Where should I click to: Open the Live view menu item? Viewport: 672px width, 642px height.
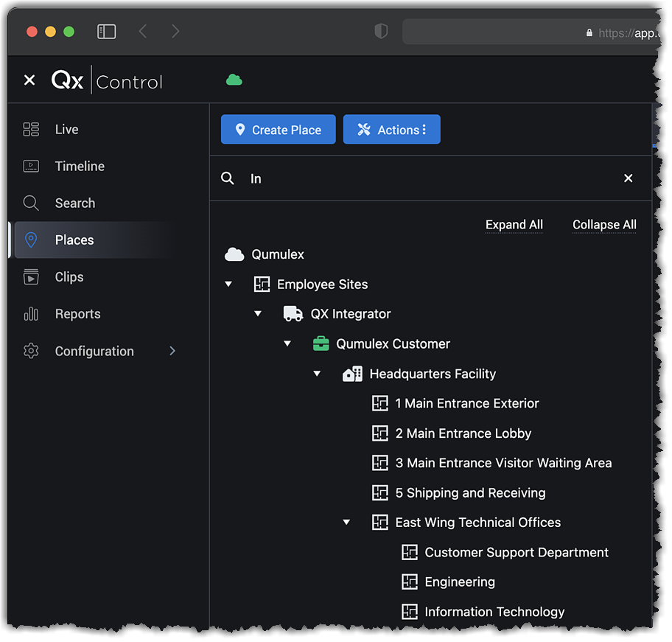[66, 130]
